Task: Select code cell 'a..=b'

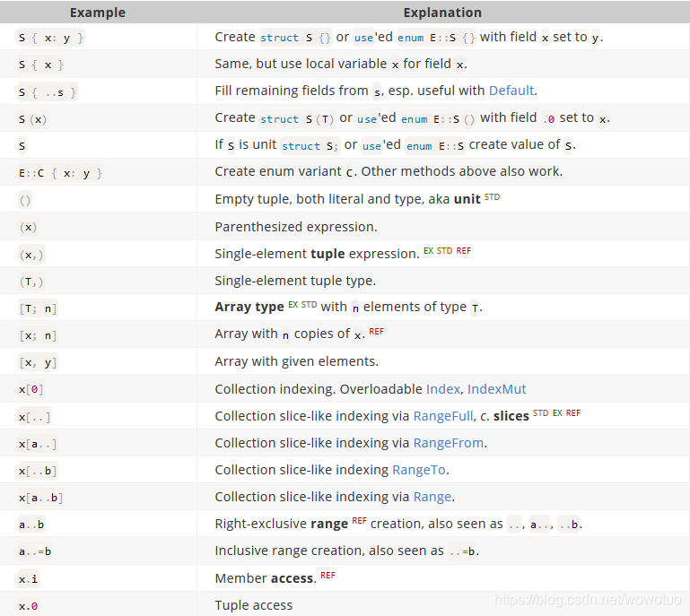Action: tap(35, 551)
